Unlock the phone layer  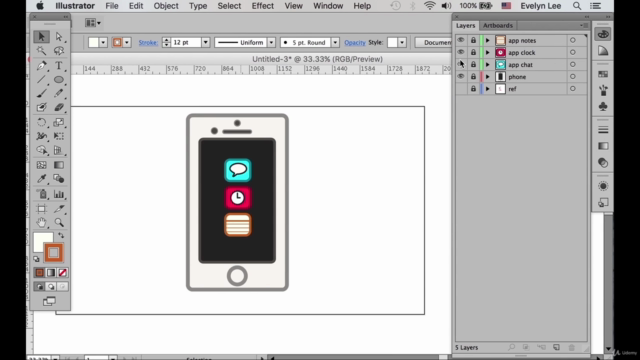click(x=473, y=76)
